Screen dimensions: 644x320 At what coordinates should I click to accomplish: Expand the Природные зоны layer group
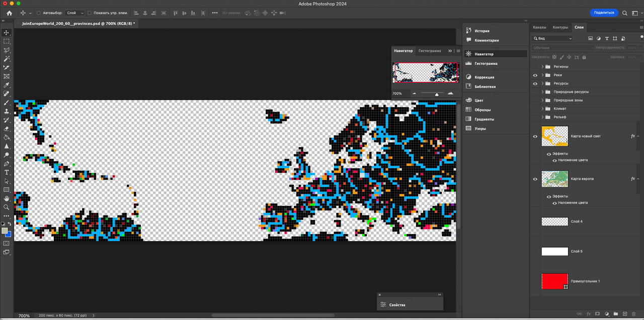point(542,100)
